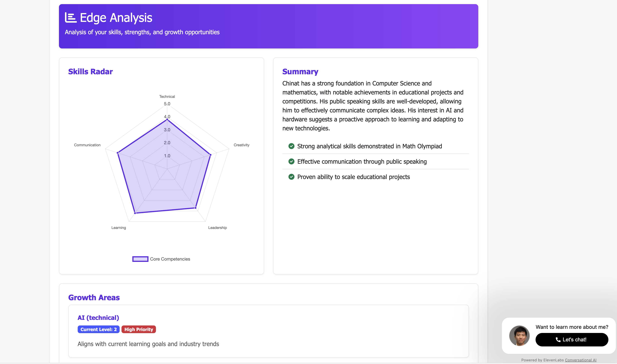Click the Current Level: 2 badge
Image resolution: width=617 pixels, height=364 pixels.
98,329
